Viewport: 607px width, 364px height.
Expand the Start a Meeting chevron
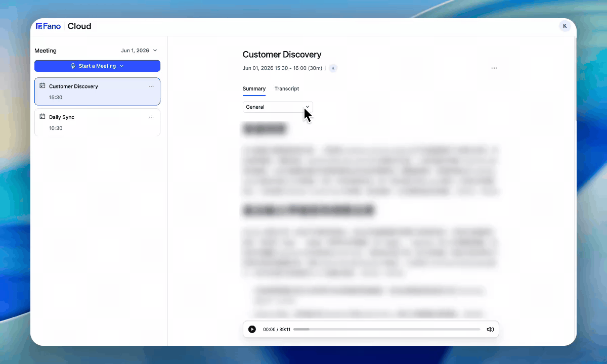(121, 66)
